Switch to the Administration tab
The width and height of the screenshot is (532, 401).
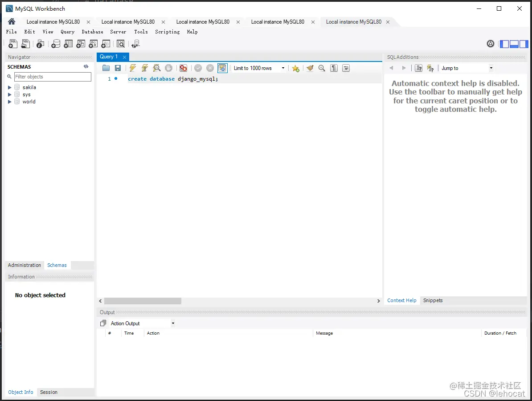click(x=25, y=265)
